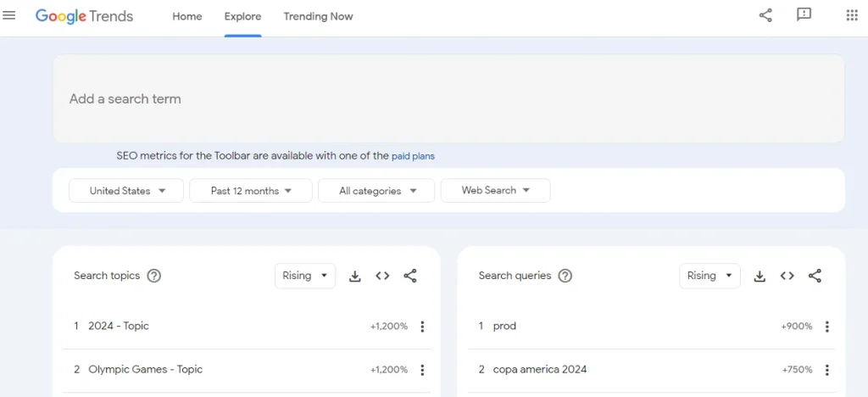The image size is (868, 397).
Task: Change the Past 12 months time range
Action: pos(251,191)
